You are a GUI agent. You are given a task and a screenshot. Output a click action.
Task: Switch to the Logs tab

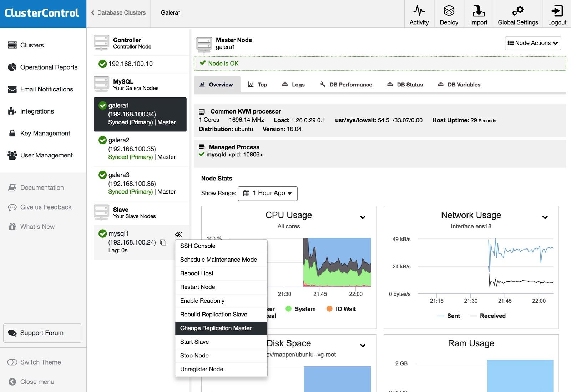[293, 85]
